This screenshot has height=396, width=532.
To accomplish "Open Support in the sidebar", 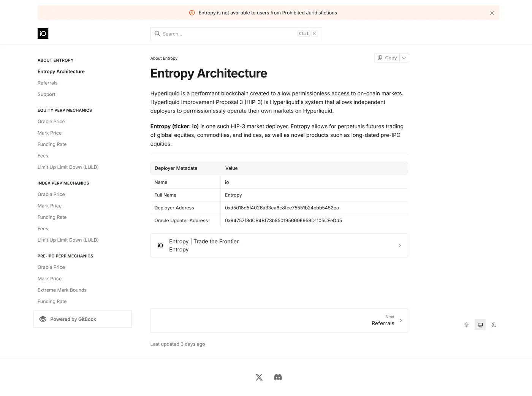I will click(46, 94).
